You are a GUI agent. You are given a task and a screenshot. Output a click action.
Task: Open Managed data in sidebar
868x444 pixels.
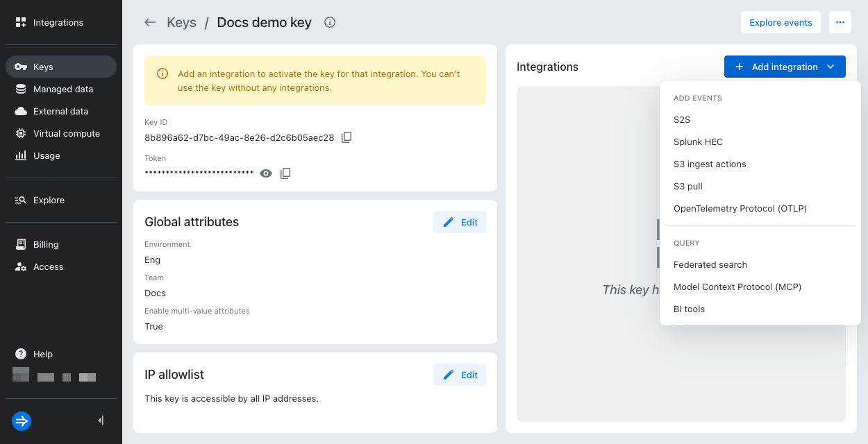click(x=61, y=89)
